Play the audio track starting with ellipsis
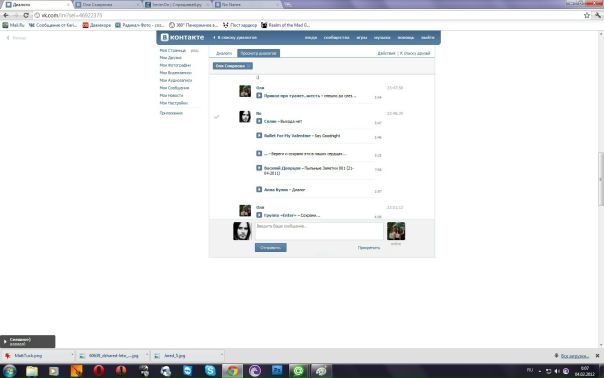Image resolution: width=604 pixels, height=378 pixels. pos(259,153)
